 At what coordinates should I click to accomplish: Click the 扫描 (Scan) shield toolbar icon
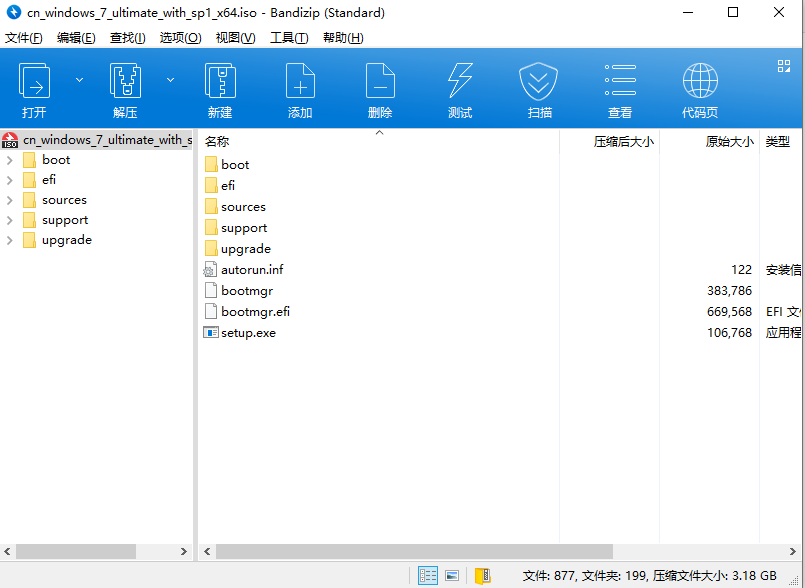click(x=539, y=81)
